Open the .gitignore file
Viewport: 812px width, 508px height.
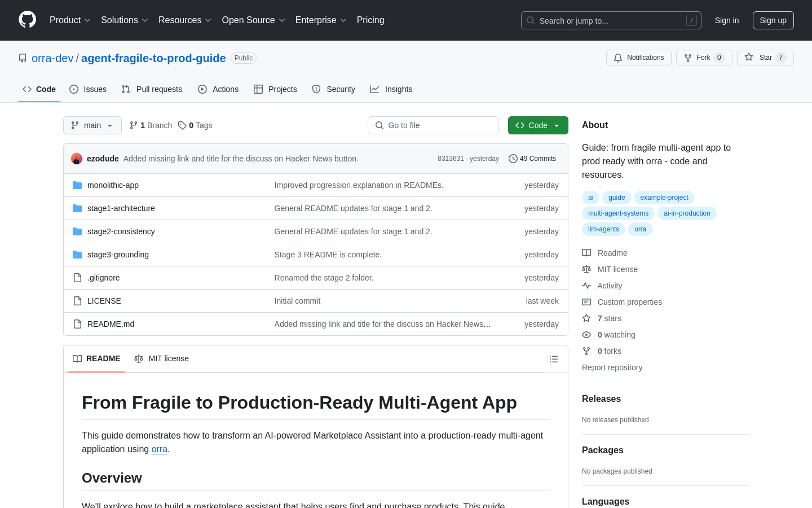click(x=103, y=278)
